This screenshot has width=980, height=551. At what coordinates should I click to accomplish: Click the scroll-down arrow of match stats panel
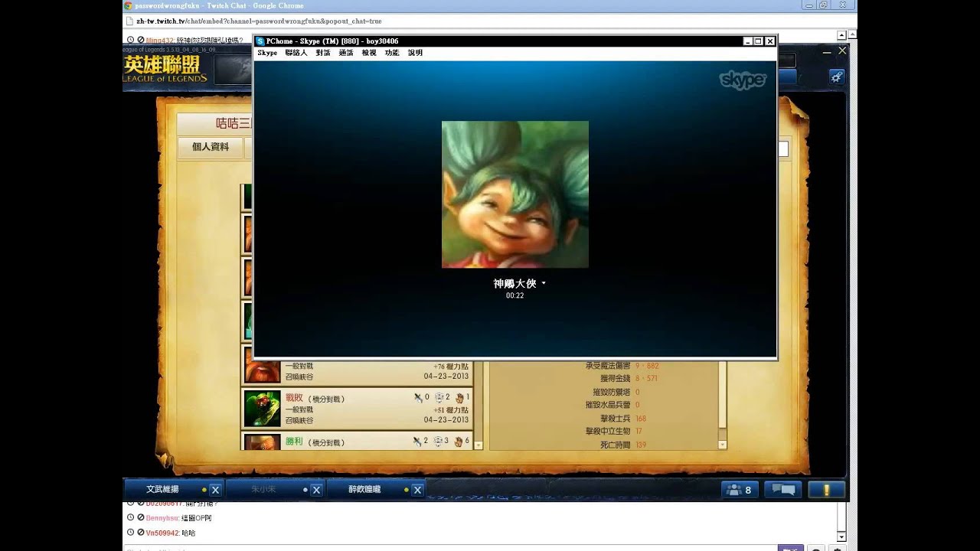tap(722, 445)
